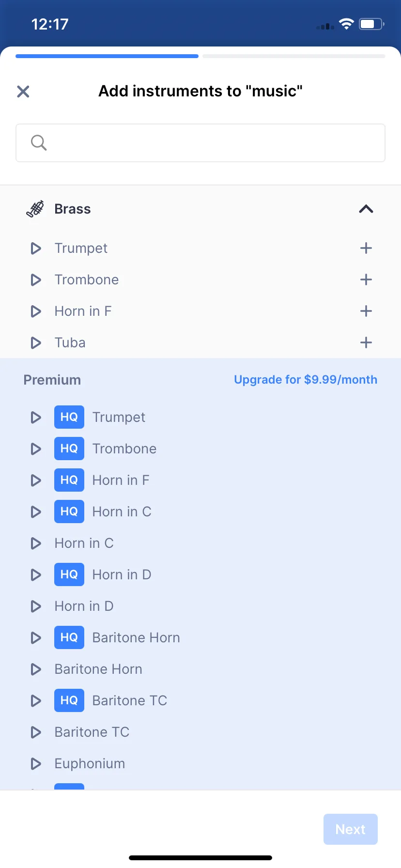401x868 pixels.
Task: Add Tuba to the score
Action: tap(366, 343)
